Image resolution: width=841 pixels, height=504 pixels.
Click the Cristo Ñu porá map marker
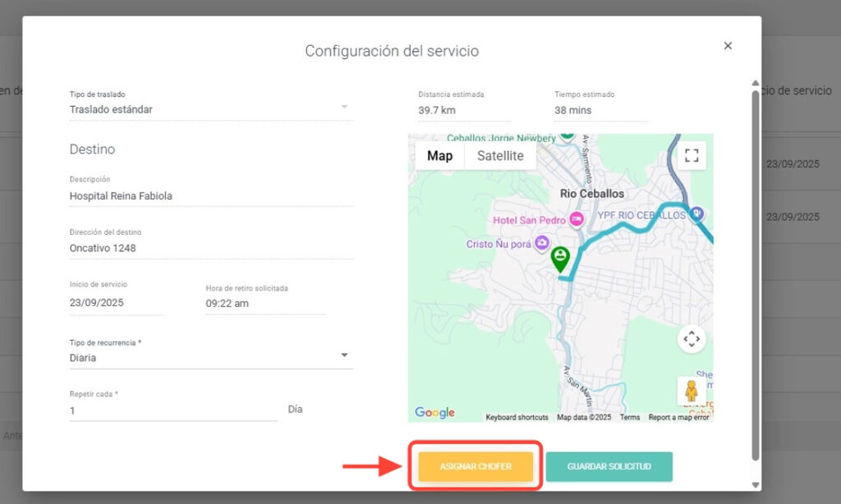pos(541,243)
